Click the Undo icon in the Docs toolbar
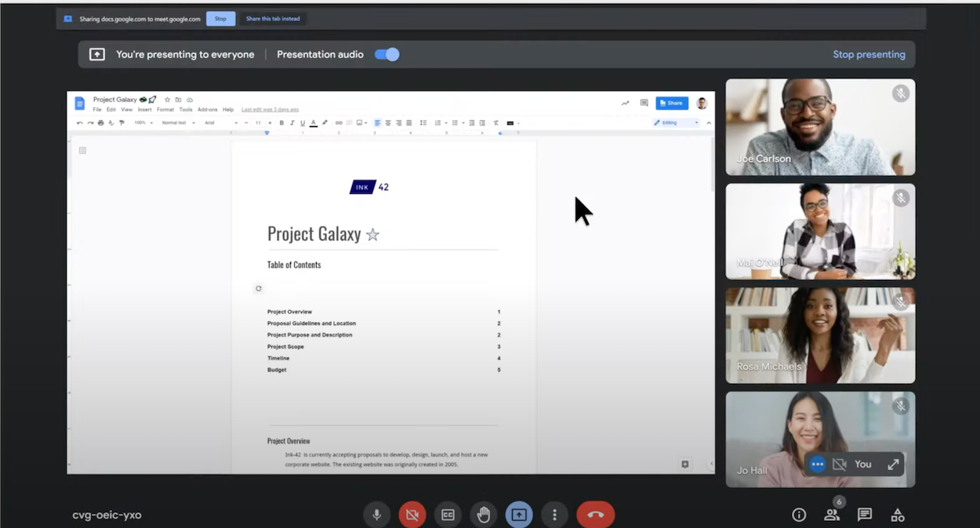The height and width of the screenshot is (528, 980). coord(78,123)
